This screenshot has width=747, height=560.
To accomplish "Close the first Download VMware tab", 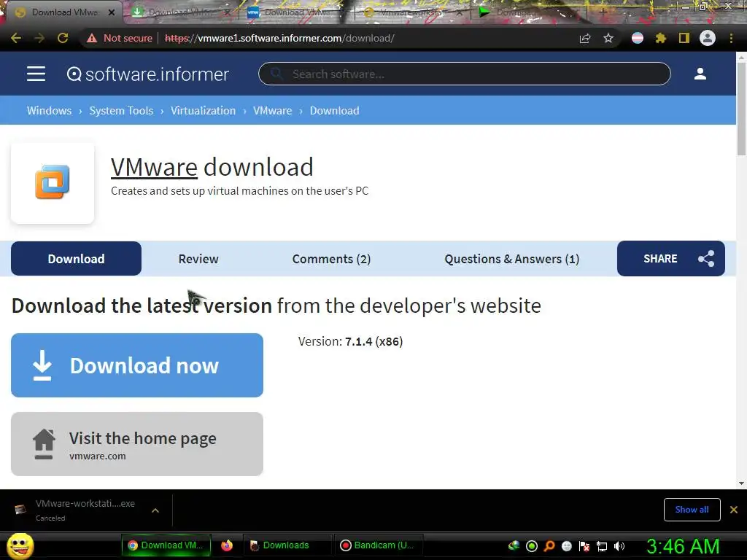I will click(112, 12).
